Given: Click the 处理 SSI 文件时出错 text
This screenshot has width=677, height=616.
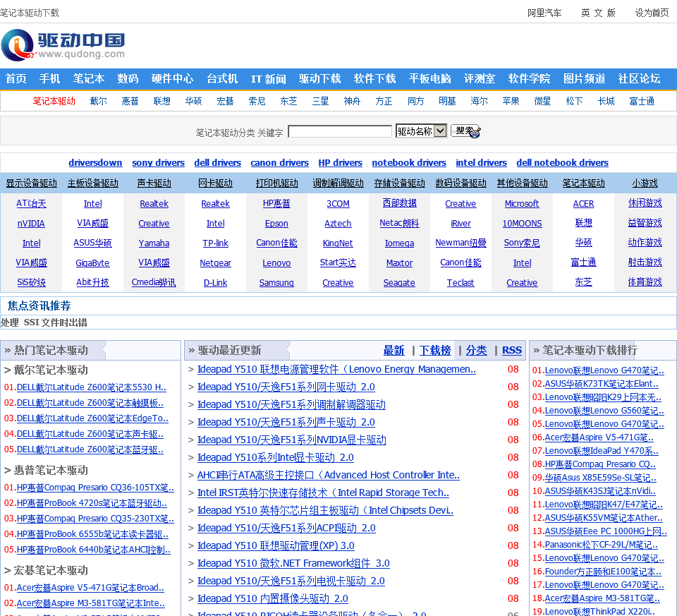Looking at the screenshot, I should [44, 322].
